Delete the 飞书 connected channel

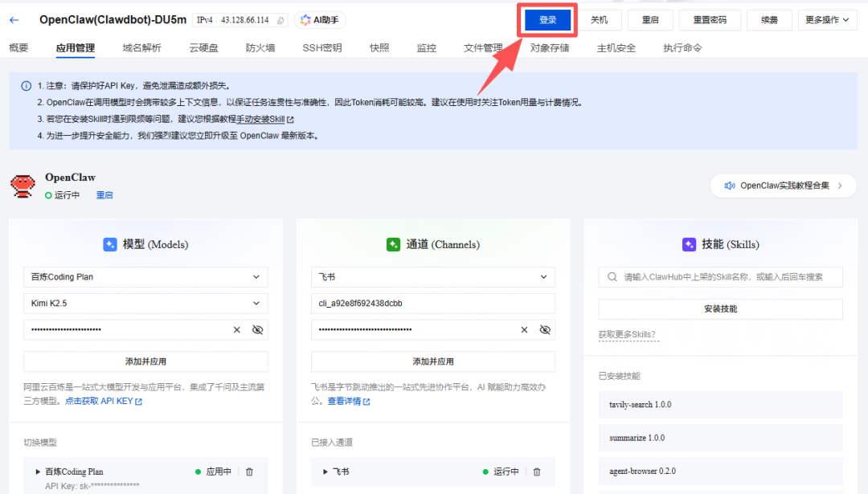(537, 472)
